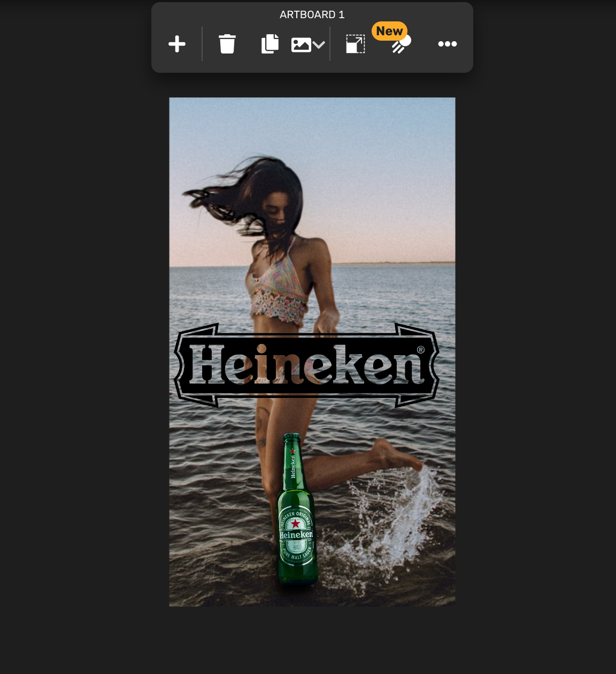Duplicate artboard with the copy pages icon
Viewport: 616px width, 674px height.
270,44
